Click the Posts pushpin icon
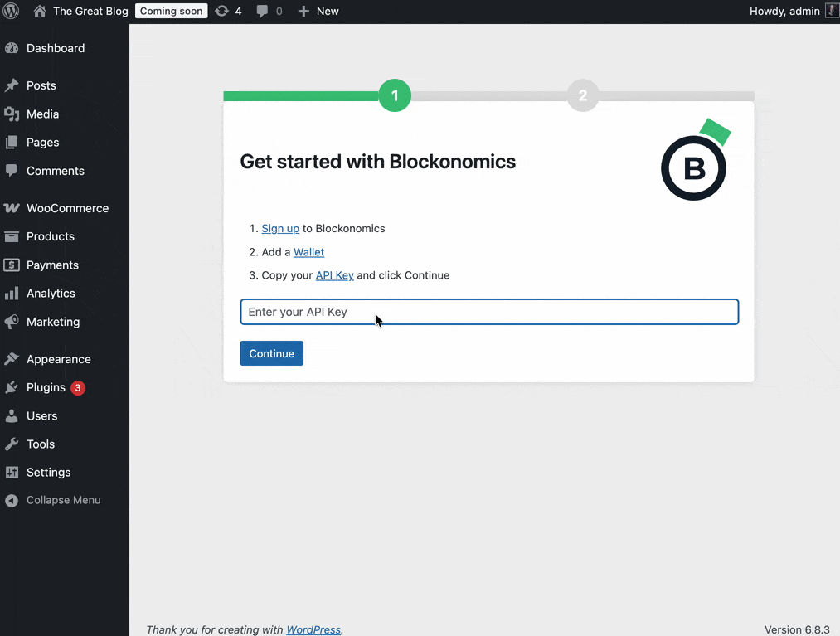This screenshot has width=840, height=636. (12, 85)
